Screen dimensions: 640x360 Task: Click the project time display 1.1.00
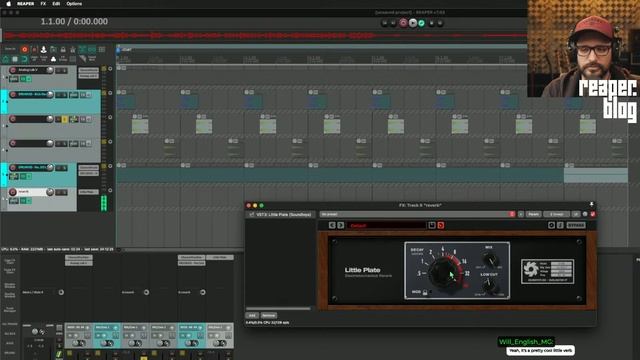(x=74, y=21)
